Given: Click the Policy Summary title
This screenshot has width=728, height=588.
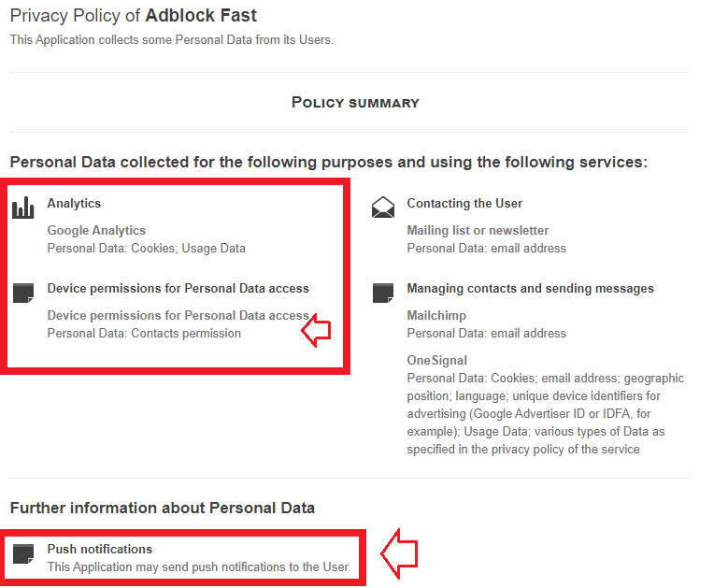Looking at the screenshot, I should pos(355,102).
